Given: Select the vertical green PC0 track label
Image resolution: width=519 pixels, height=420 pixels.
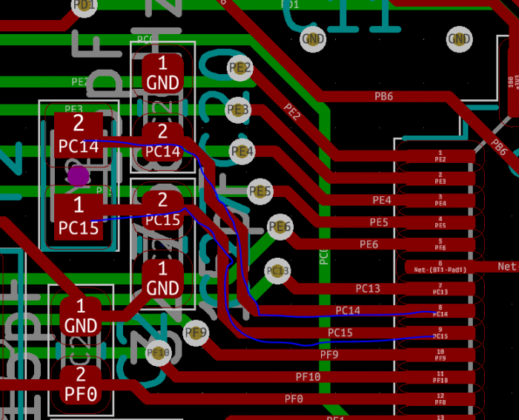Looking at the screenshot, I should [x=324, y=256].
